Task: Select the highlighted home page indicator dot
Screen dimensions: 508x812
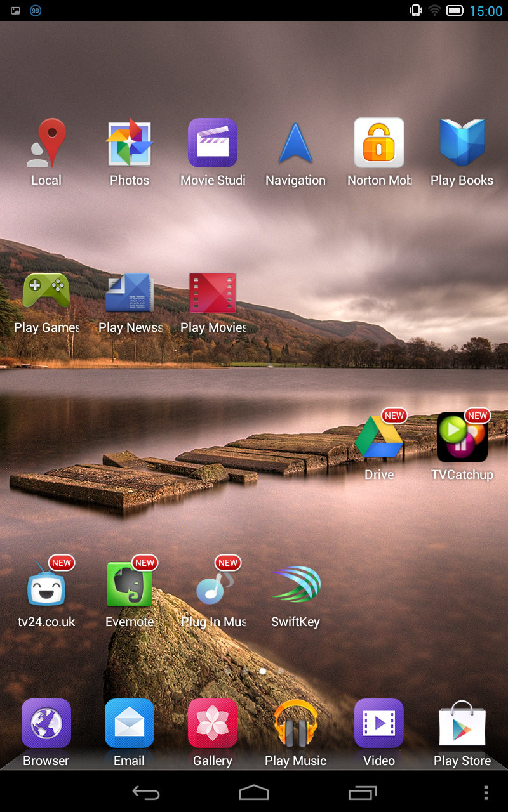Action: pyautogui.click(x=263, y=671)
